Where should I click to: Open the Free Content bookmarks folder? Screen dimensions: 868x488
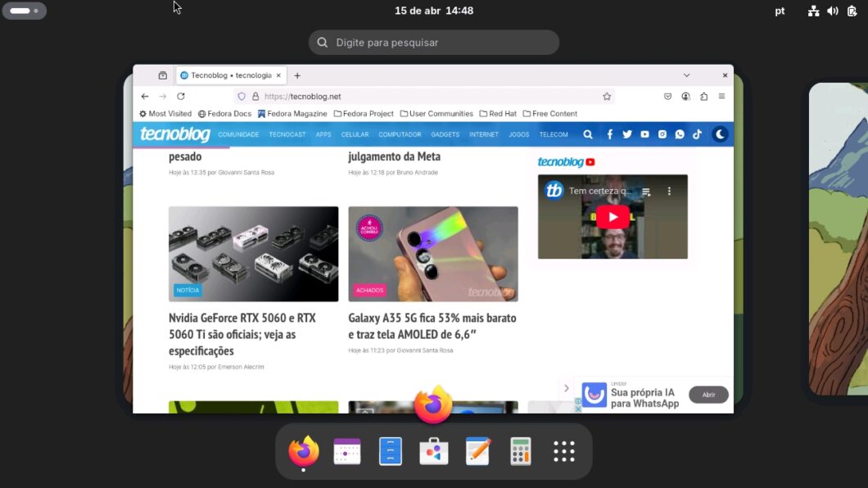pyautogui.click(x=550, y=114)
